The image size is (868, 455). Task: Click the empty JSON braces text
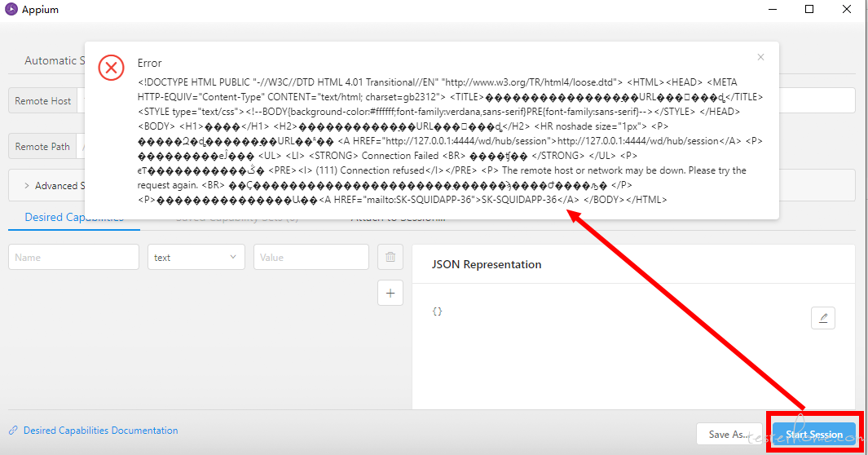click(x=437, y=311)
